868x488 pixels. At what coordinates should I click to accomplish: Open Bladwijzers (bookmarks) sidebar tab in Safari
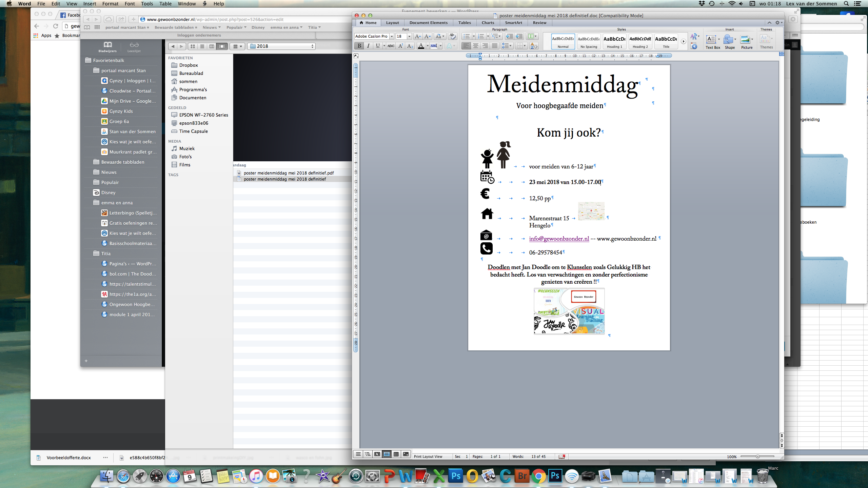pyautogui.click(x=107, y=47)
